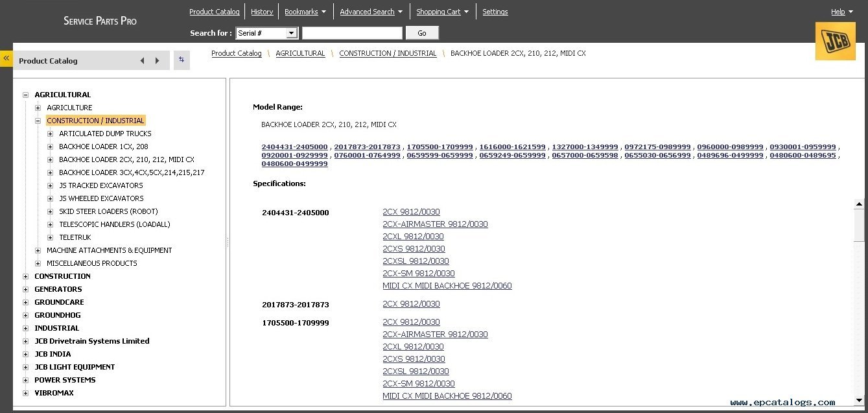Click the AGRICULTURAL breadcrumb link

(x=300, y=53)
